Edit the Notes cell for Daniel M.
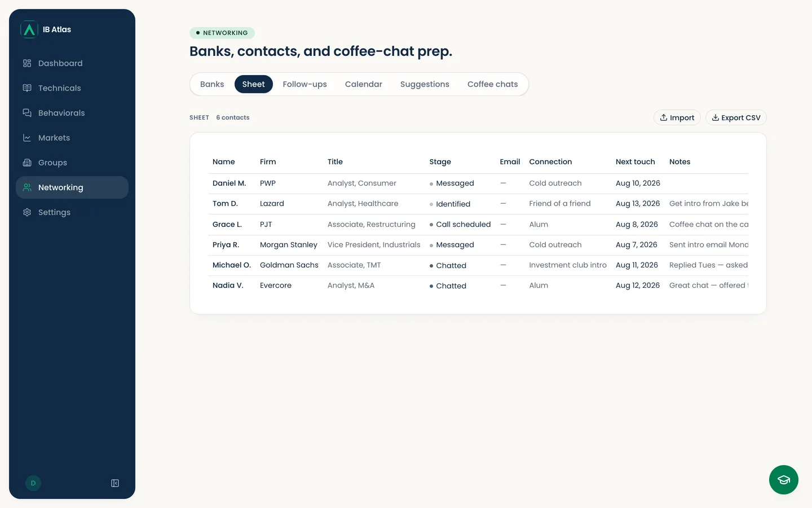The width and height of the screenshot is (812, 508). (709, 183)
